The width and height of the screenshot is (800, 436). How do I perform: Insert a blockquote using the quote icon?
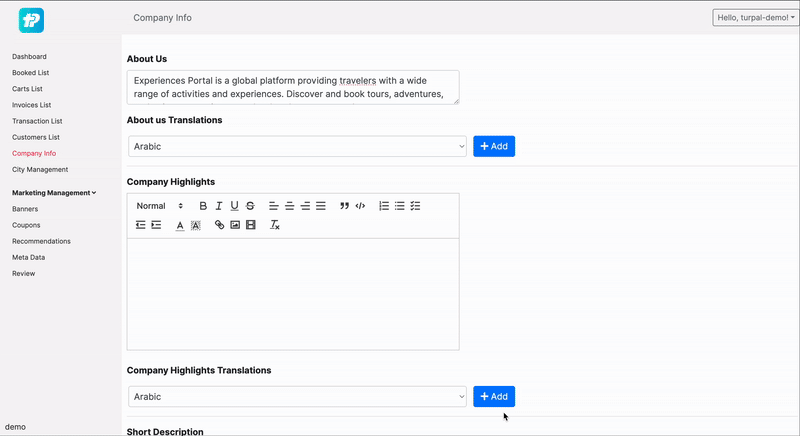coord(344,206)
